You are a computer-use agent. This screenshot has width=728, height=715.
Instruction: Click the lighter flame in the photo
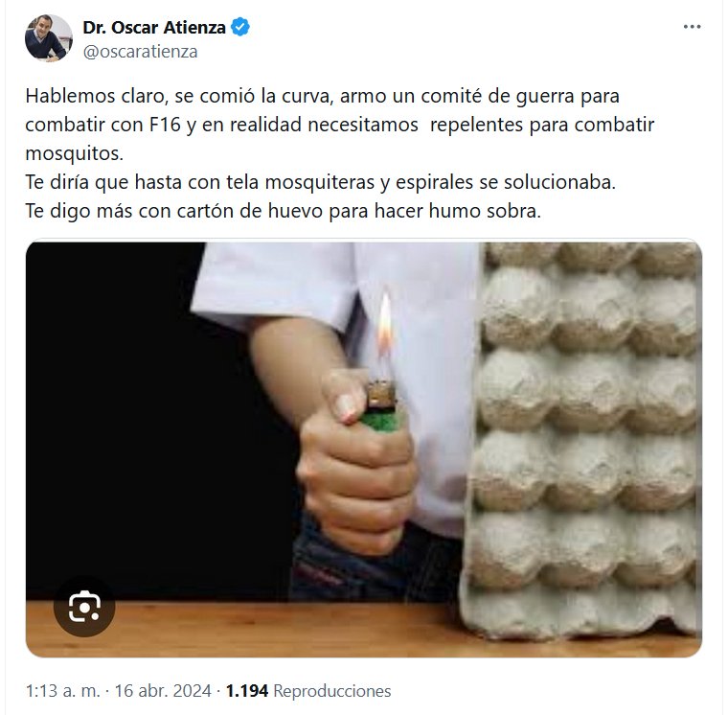(384, 325)
